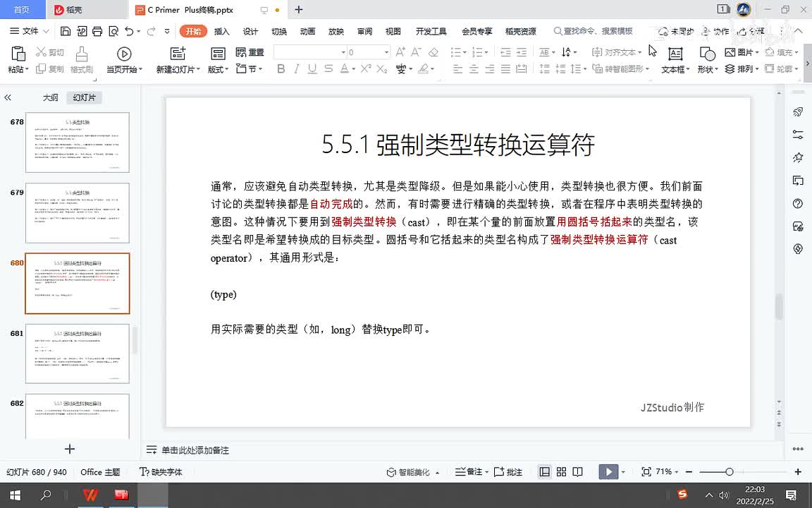
Task: Open the File (文件) menu dropdown
Action: (x=30, y=31)
